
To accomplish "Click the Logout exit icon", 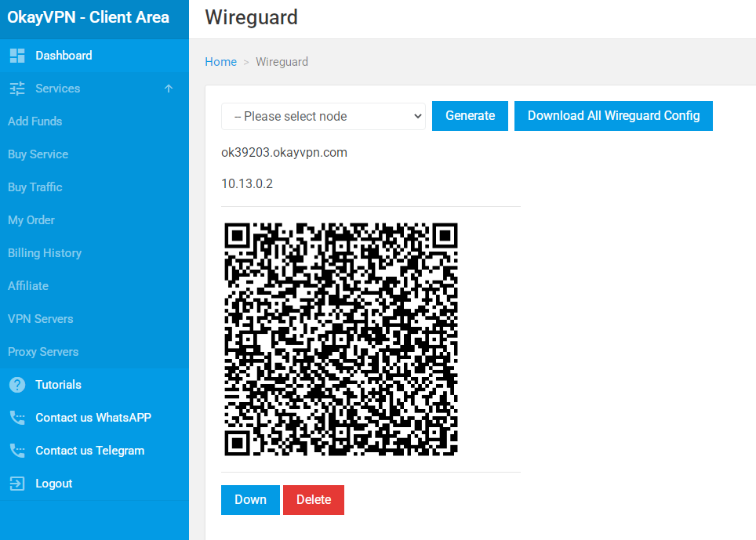I will tap(16, 483).
